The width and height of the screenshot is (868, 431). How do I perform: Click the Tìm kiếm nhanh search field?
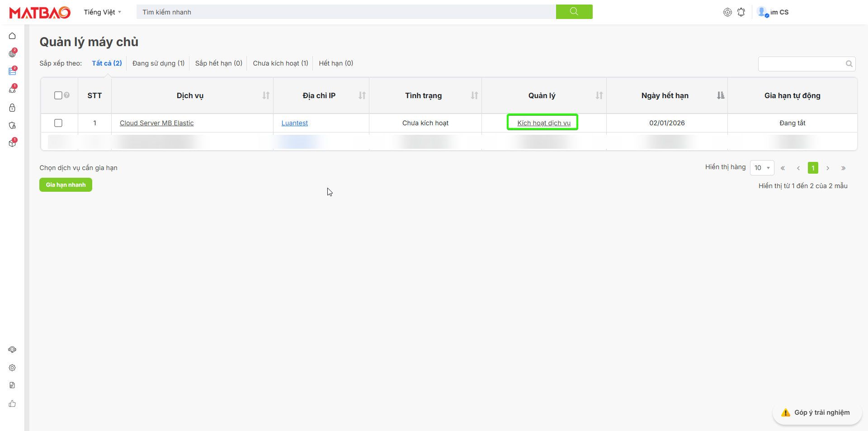click(x=346, y=12)
